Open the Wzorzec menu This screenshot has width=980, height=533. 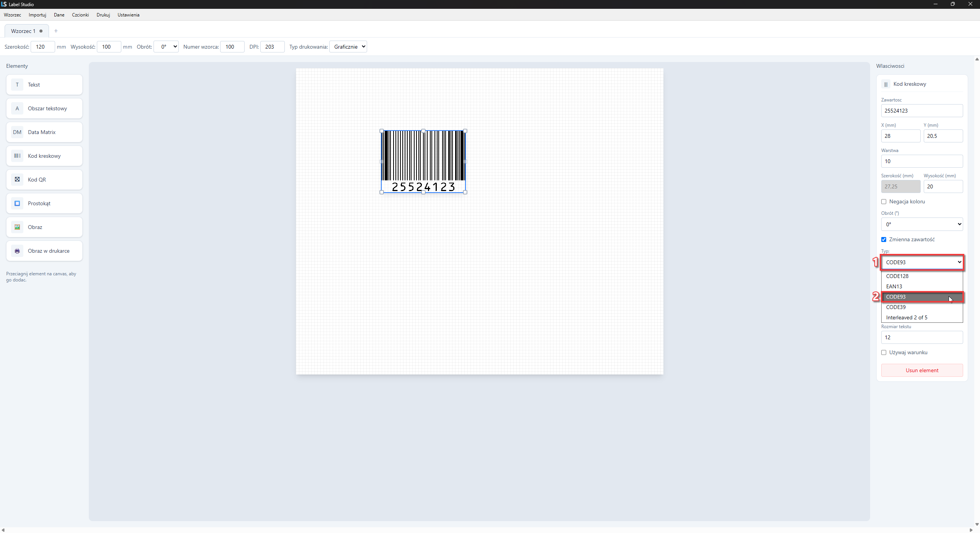pos(13,15)
